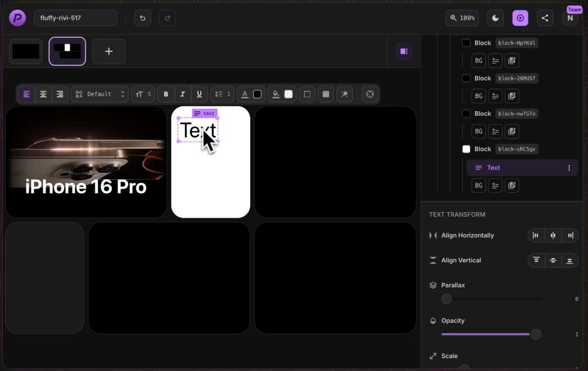Click the block-HpYKdl color checkbox
The width and height of the screenshot is (588, 371).
coord(466,43)
